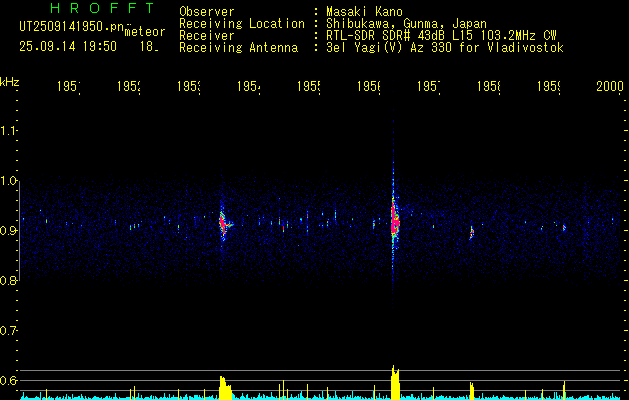This screenshot has height=400, width=629.
Task: Click the word 'meteor' under the file name
Action: 145,32
